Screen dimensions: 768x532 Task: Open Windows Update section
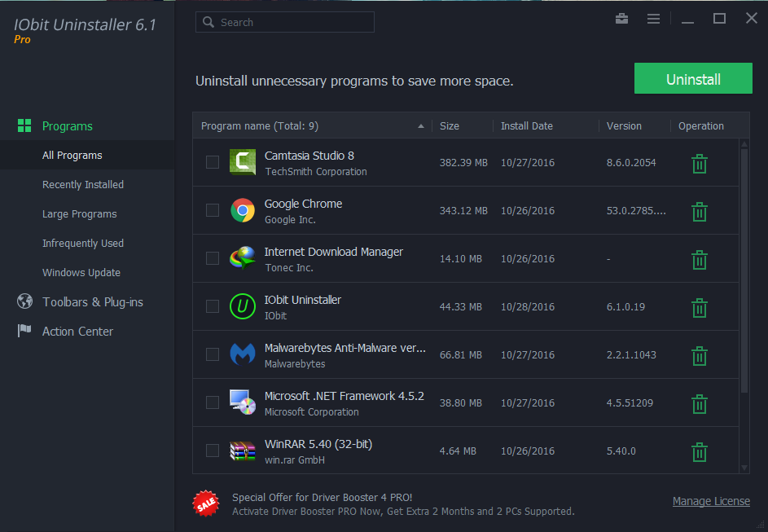81,273
